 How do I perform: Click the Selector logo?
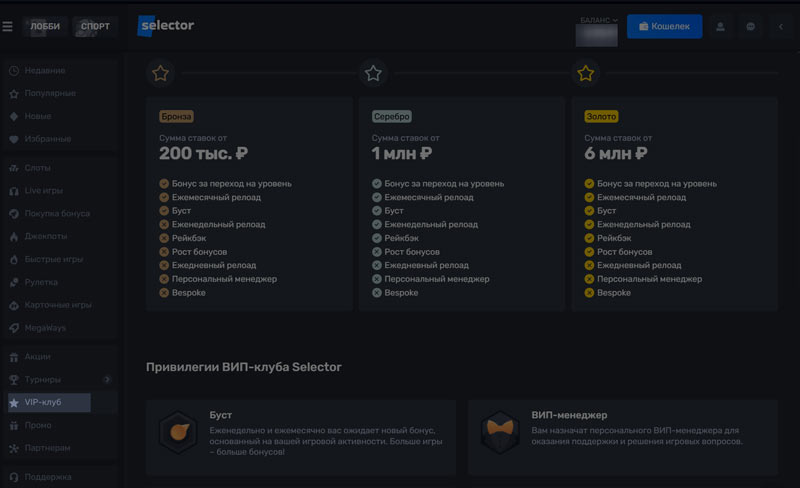(166, 25)
